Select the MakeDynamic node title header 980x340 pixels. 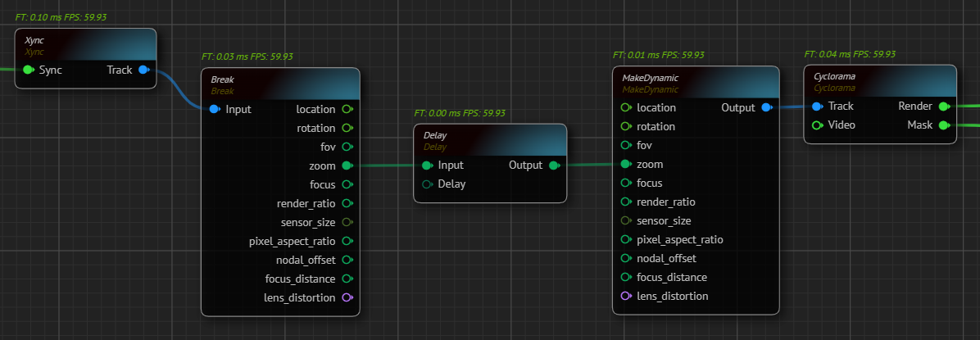(696, 83)
